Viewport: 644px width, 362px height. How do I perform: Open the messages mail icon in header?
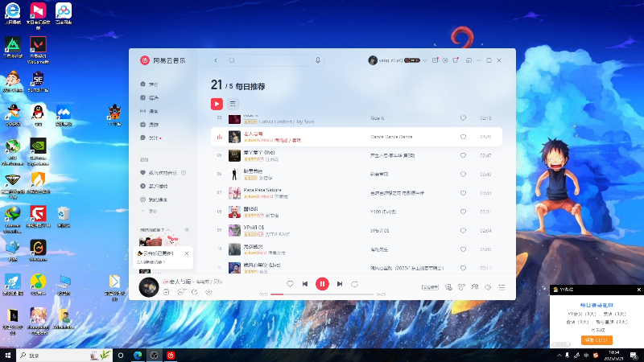click(x=435, y=60)
